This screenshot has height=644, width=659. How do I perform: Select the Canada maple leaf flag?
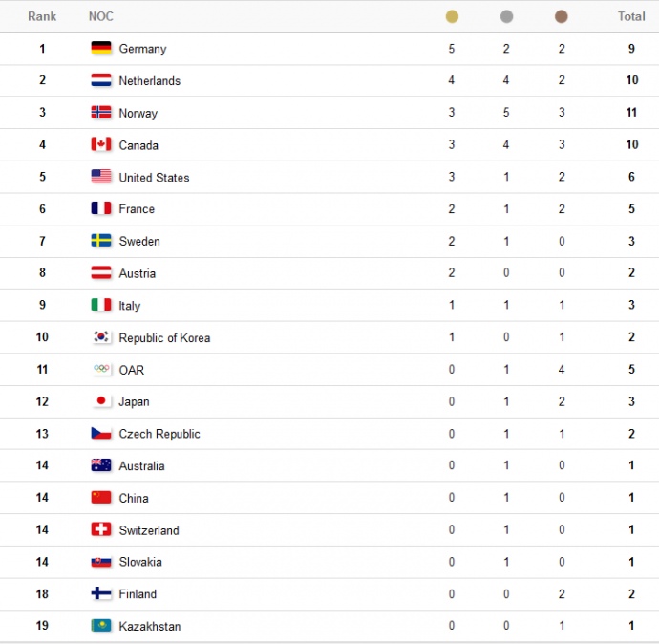point(101,144)
